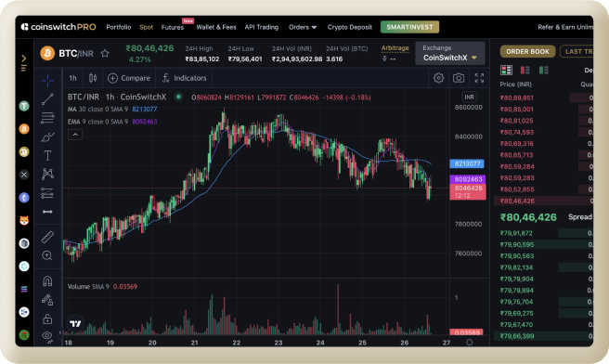Open Refer & Earn link
Image resolution: width=609 pixels, height=364 pixels.
tap(565, 27)
